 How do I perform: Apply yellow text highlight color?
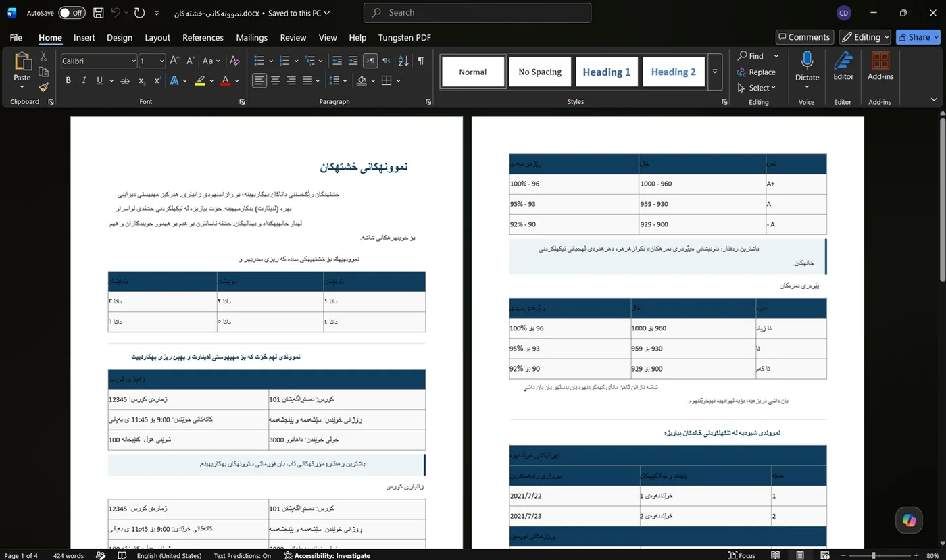pyautogui.click(x=200, y=80)
